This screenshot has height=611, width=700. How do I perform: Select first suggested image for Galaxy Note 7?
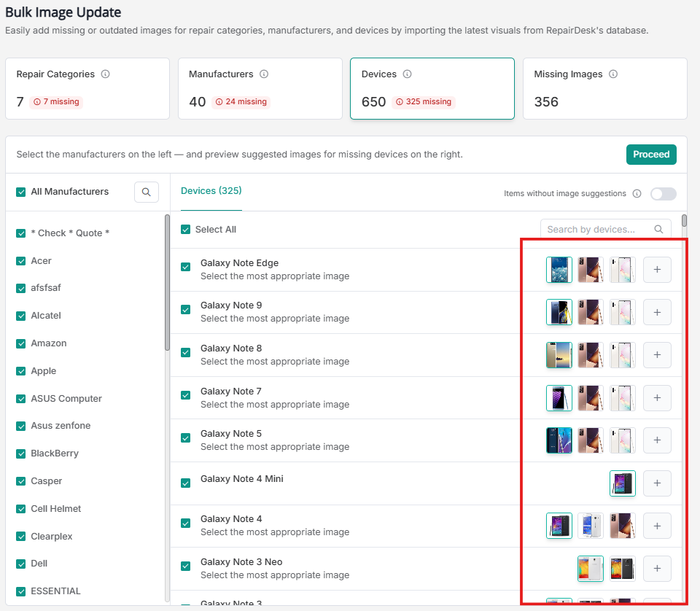tap(559, 398)
